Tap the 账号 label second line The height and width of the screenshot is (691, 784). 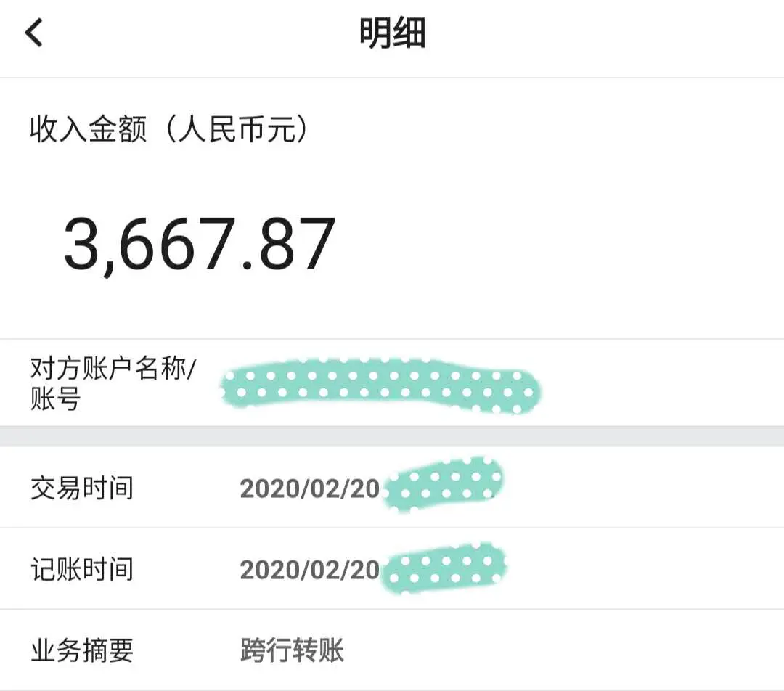[55, 398]
